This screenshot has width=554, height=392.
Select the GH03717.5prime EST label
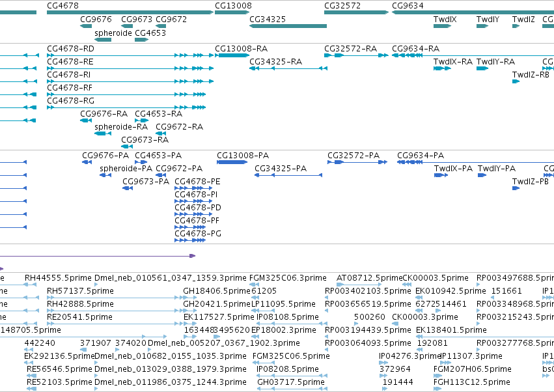point(291,382)
